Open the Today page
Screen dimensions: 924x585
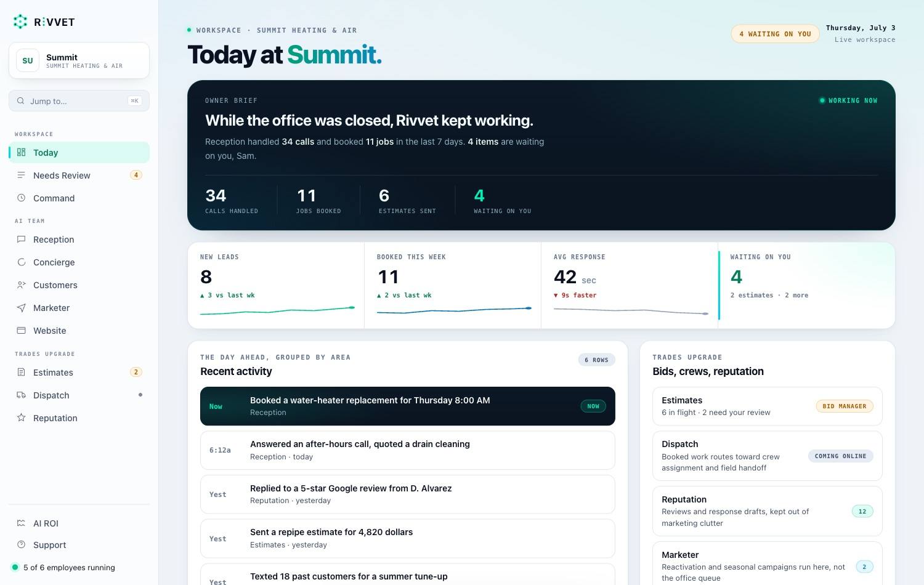point(79,153)
